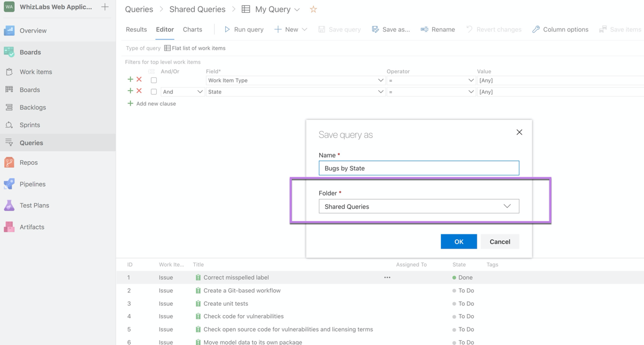Open Sprints icon in sidebar
This screenshot has width=644, height=345.
9,125
